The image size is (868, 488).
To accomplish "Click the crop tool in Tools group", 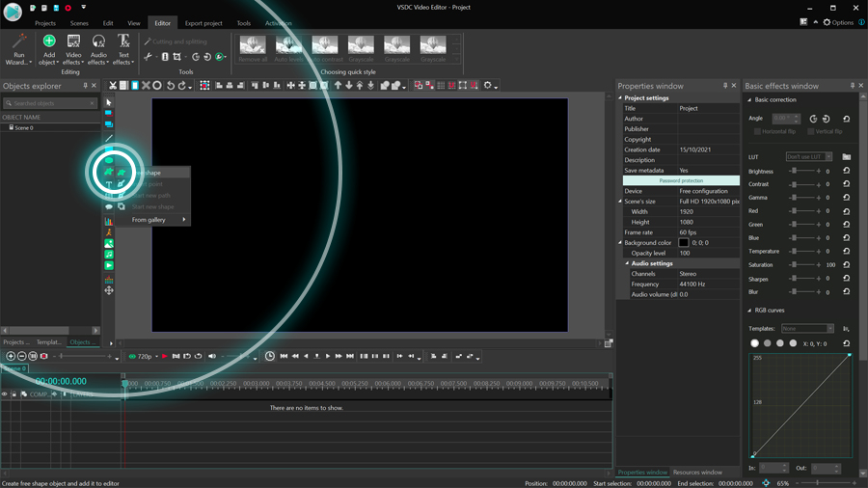I will click(177, 57).
